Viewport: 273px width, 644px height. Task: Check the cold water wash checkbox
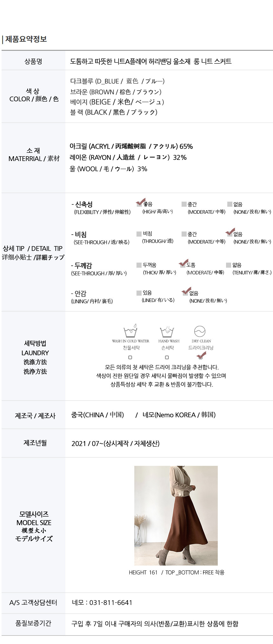pos(130,357)
